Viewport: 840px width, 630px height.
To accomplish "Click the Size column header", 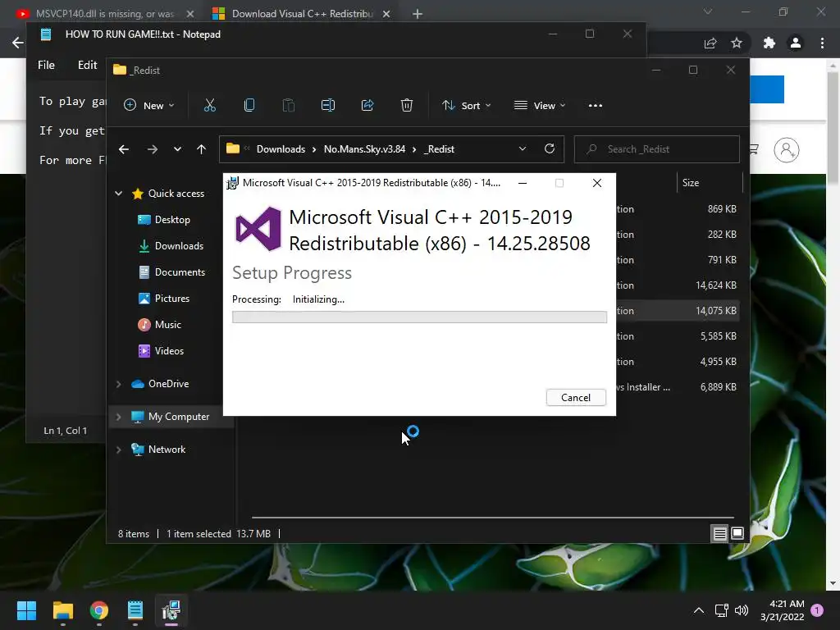I will point(709,183).
